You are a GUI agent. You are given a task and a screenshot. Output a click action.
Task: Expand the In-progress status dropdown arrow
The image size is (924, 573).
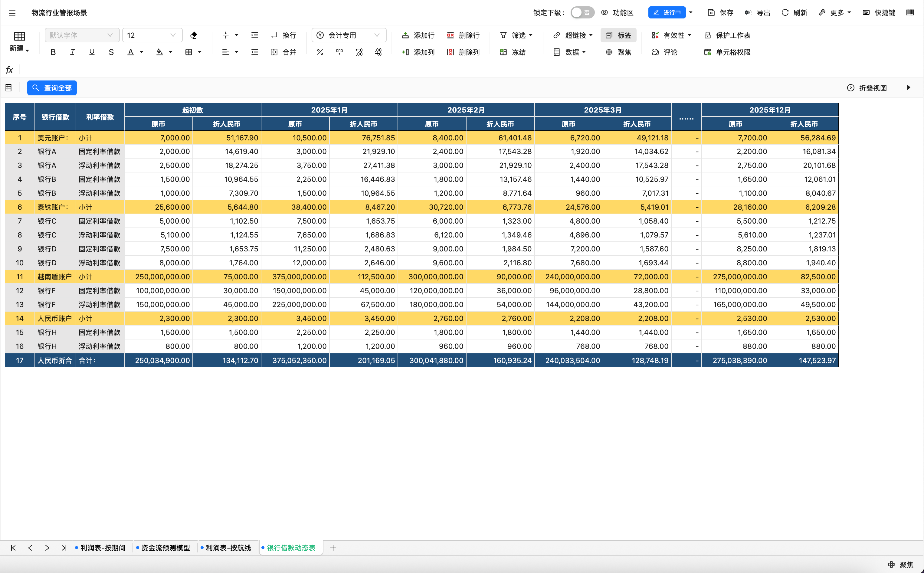click(690, 12)
